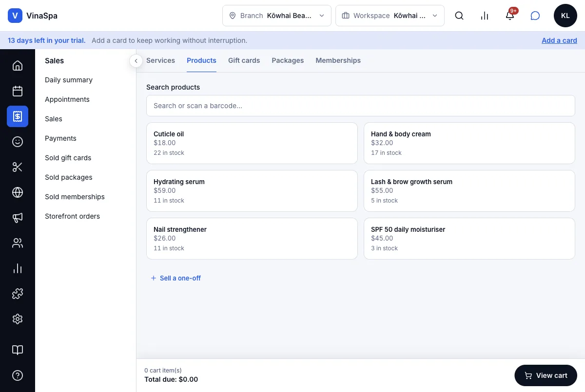This screenshot has width=585, height=392.
Task: Open the Calendar icon in sidebar
Action: tap(18, 91)
